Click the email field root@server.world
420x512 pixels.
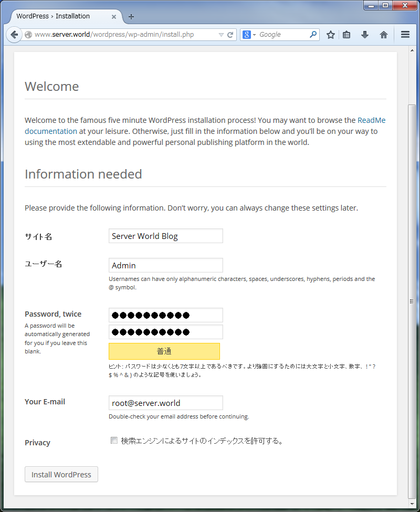(x=166, y=403)
